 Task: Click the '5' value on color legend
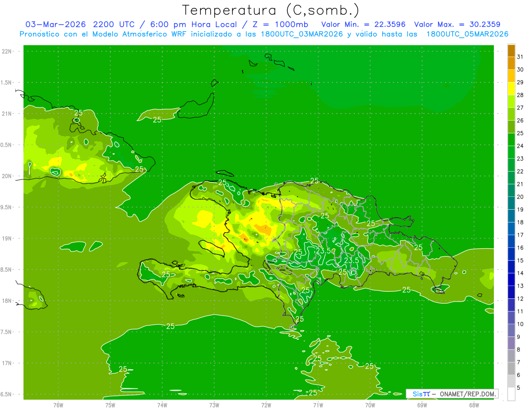519,388
